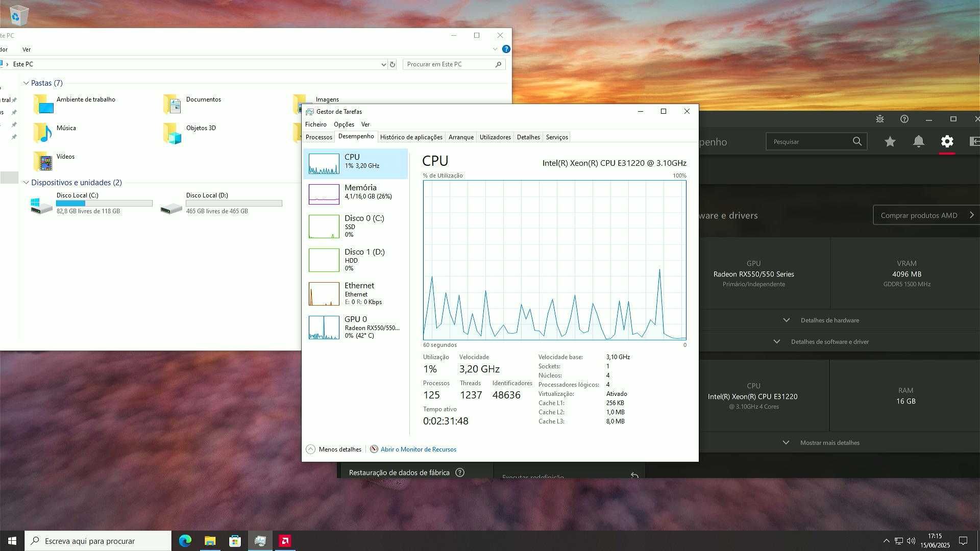Select Disco Local (D:) drive
The image size is (980, 551).
tap(222, 203)
